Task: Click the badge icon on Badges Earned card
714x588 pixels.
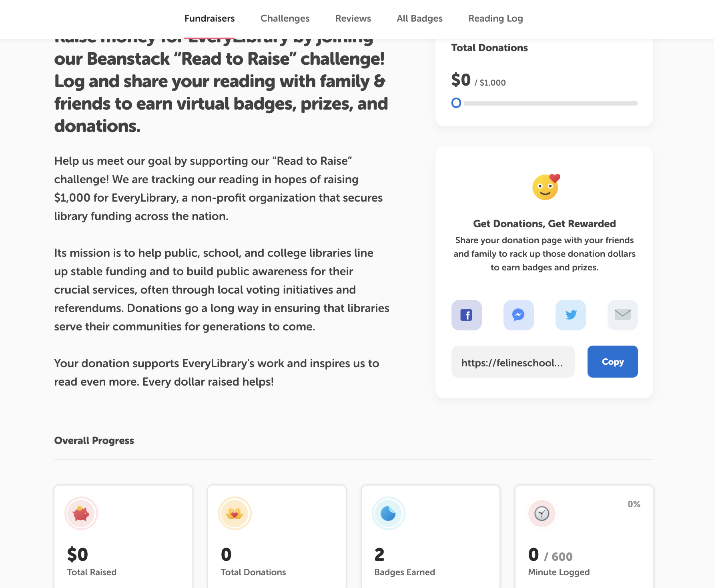Action: click(x=388, y=513)
